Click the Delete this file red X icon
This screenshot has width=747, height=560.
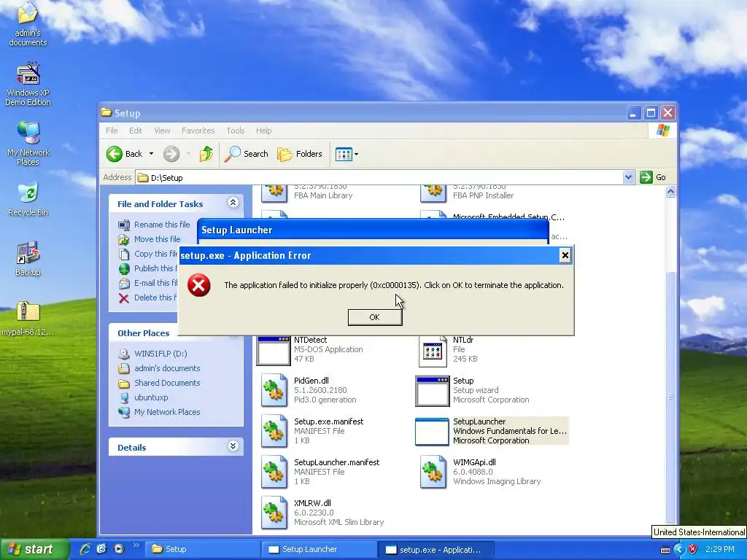(124, 298)
